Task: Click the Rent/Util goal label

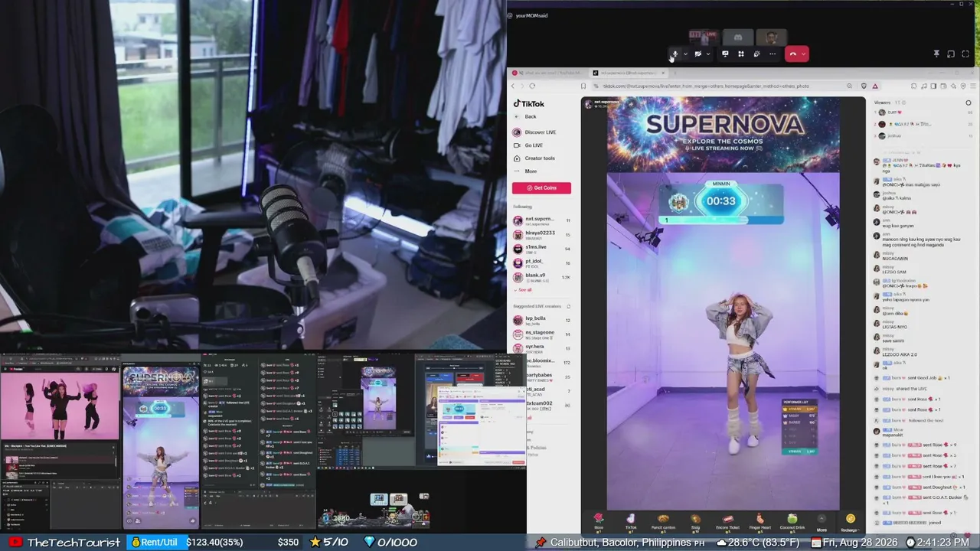Action: click(158, 543)
